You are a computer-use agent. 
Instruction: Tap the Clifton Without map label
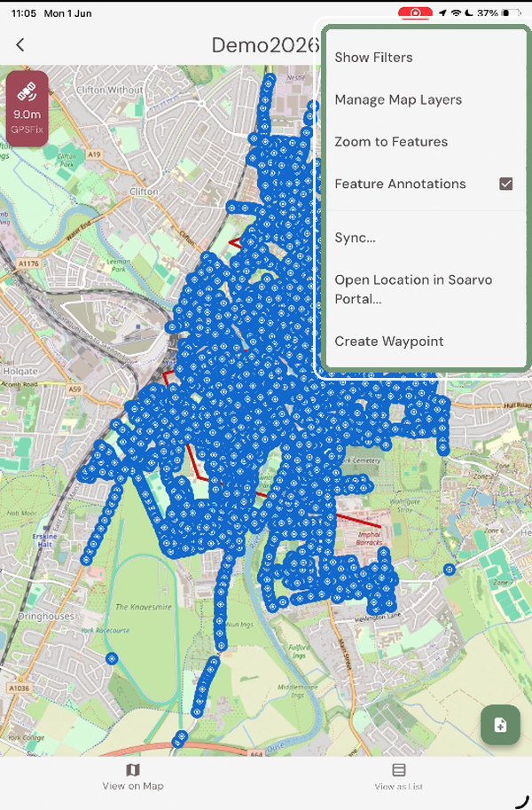tap(109, 90)
